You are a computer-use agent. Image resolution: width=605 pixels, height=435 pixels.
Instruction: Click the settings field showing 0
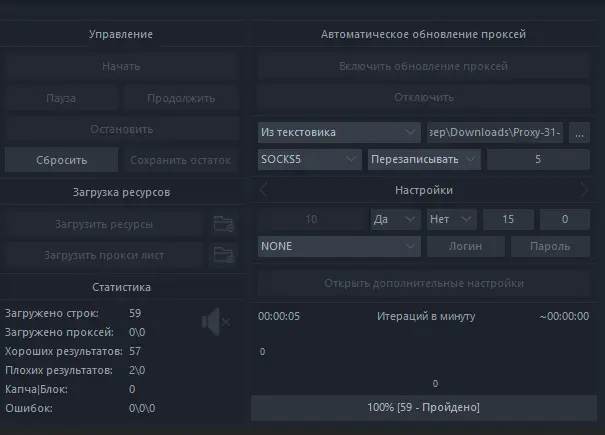click(564, 219)
